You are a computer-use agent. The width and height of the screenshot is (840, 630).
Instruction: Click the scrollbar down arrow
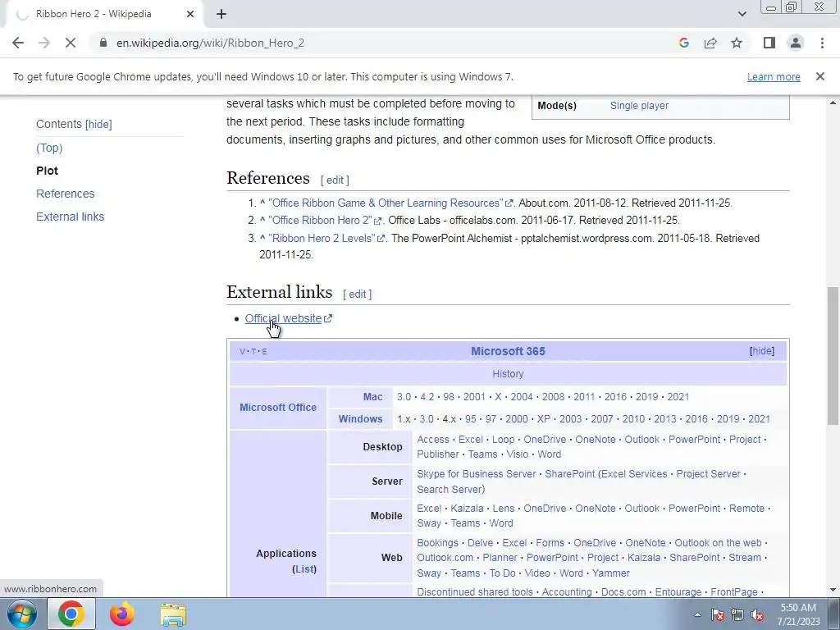point(833,591)
